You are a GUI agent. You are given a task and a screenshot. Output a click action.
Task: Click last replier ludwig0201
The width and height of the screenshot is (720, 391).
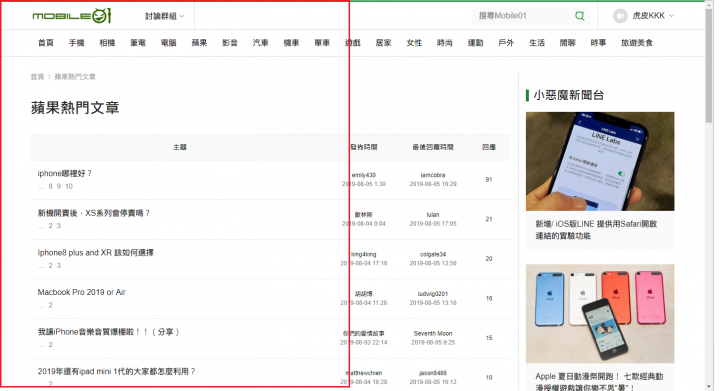point(433,294)
